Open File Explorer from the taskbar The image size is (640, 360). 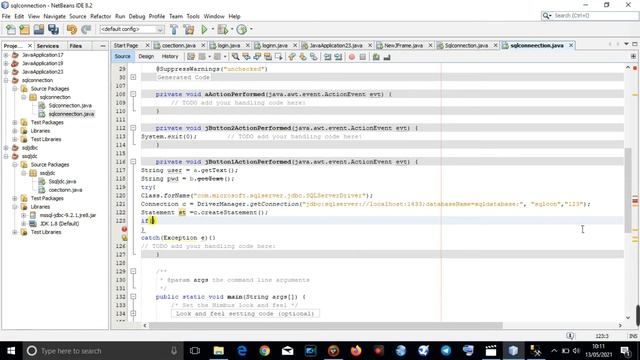pos(219,351)
